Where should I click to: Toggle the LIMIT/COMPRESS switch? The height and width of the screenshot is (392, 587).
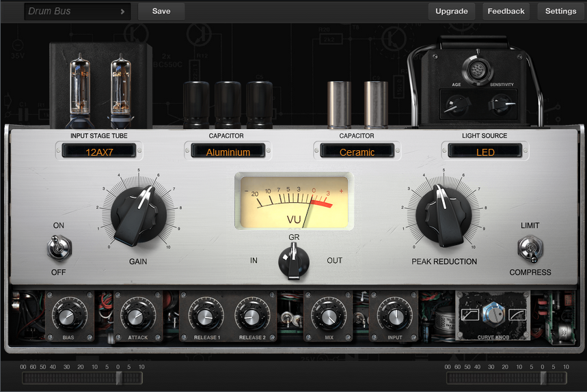[530, 248]
